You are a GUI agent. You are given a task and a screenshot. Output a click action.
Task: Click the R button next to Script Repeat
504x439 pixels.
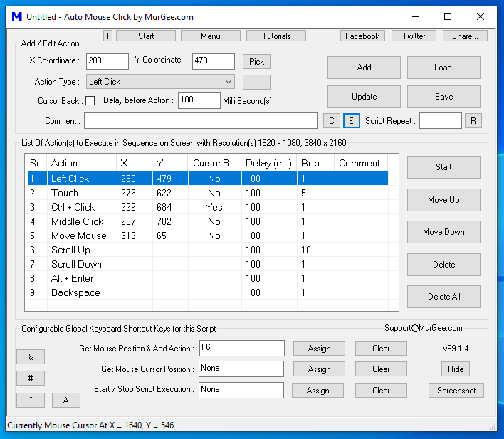pos(473,121)
